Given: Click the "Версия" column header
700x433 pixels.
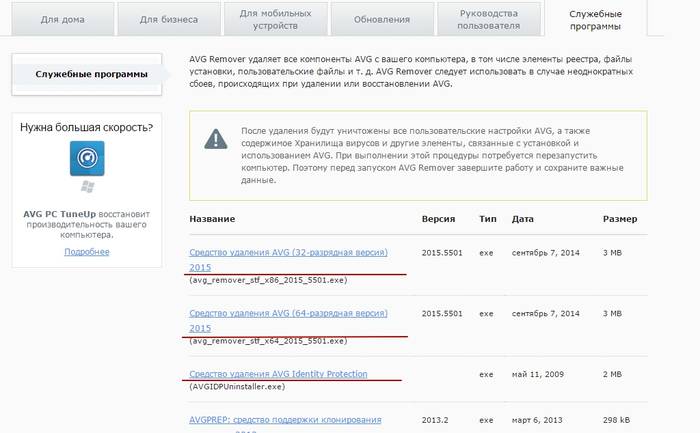Looking at the screenshot, I should 438,219.
